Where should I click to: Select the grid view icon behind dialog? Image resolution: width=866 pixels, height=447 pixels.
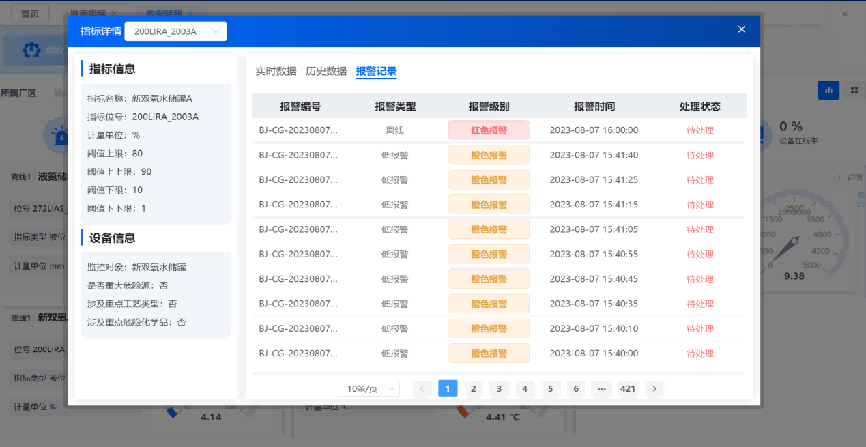point(854,90)
